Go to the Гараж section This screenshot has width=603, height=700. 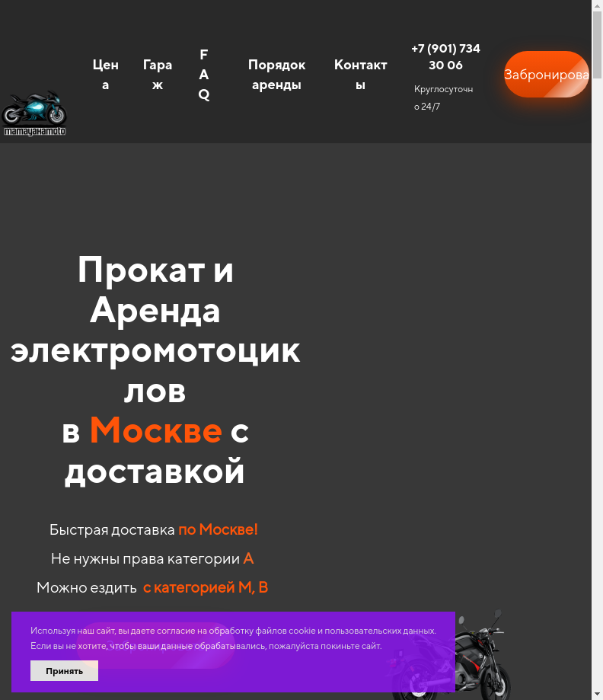point(158,75)
